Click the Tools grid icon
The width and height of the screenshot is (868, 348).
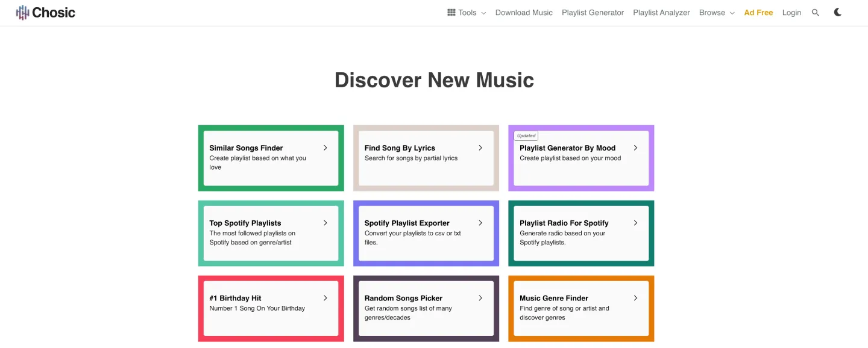click(451, 13)
